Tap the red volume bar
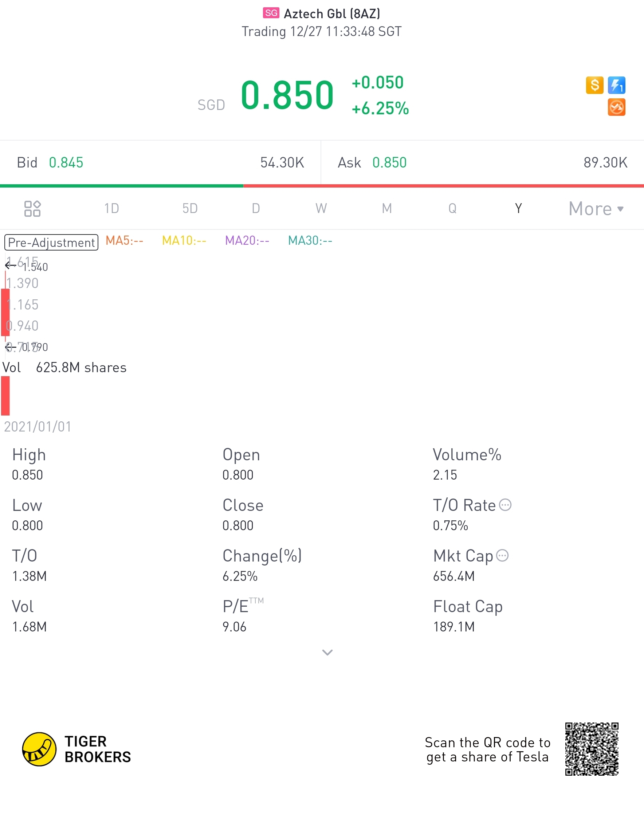The image size is (644, 831). (x=5, y=396)
